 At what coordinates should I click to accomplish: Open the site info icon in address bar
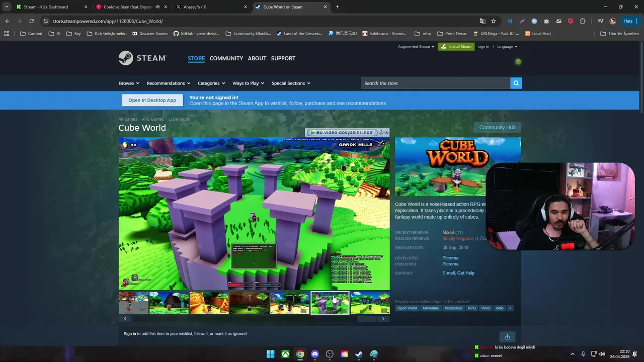(46, 21)
